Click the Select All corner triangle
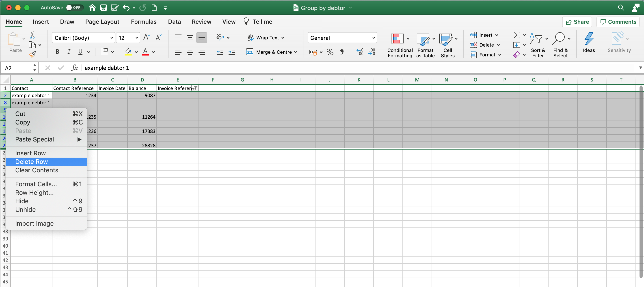 point(6,80)
